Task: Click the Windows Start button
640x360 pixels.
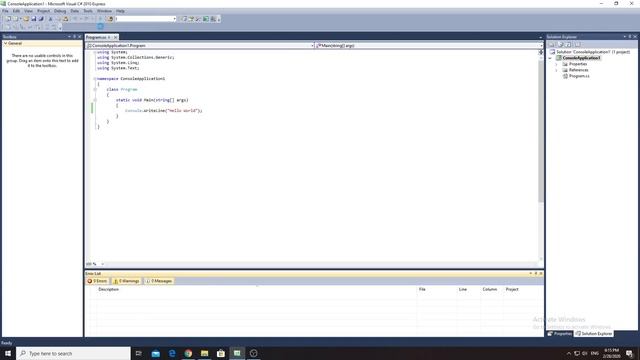Action: [x=8, y=353]
